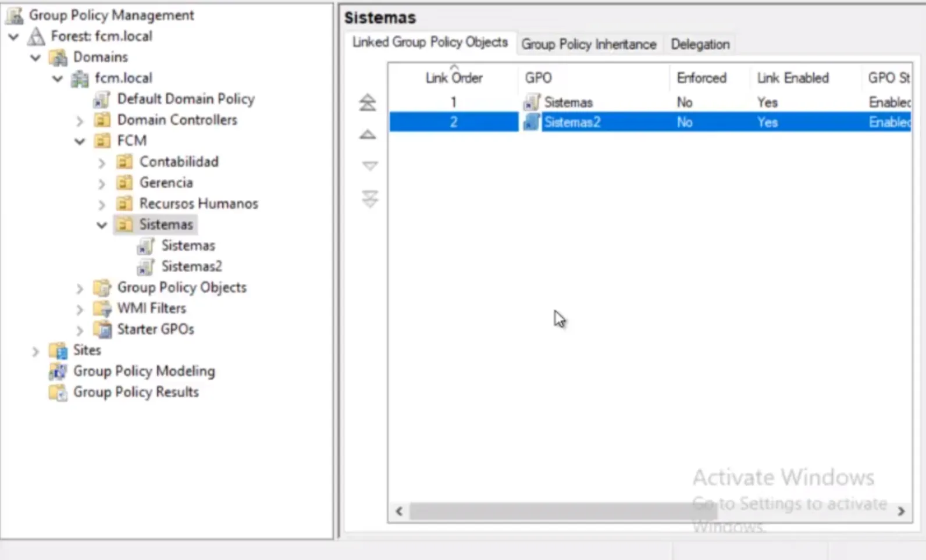The image size is (926, 560).
Task: Click the Enforced column header
Action: pos(701,78)
